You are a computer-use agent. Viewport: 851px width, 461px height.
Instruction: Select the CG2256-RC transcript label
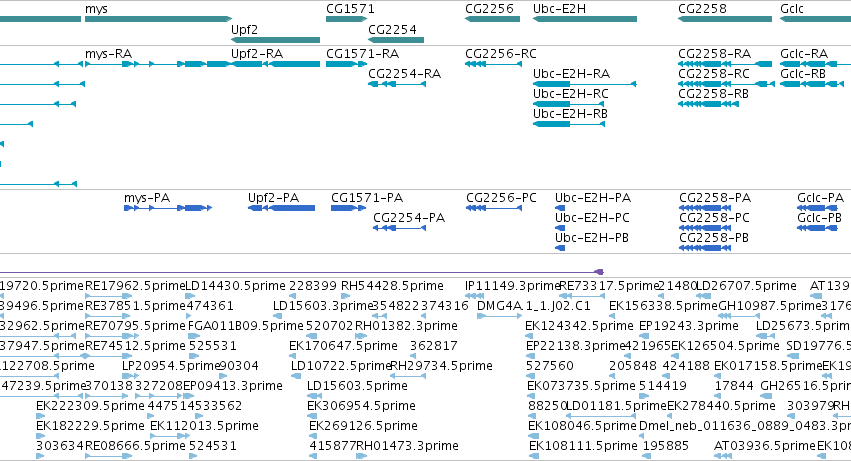pos(500,54)
